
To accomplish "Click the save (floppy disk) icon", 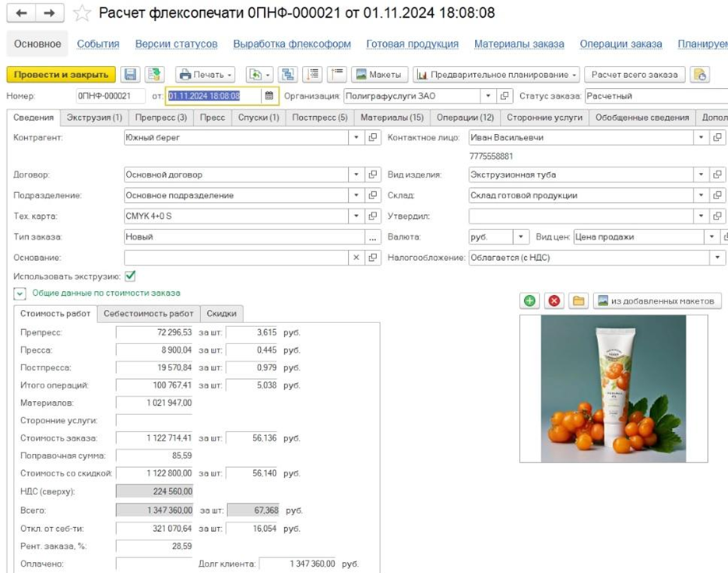I will pos(131,75).
